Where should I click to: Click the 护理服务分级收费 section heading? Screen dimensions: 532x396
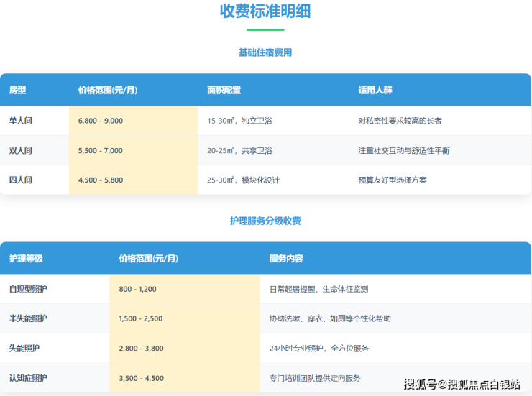click(265, 221)
